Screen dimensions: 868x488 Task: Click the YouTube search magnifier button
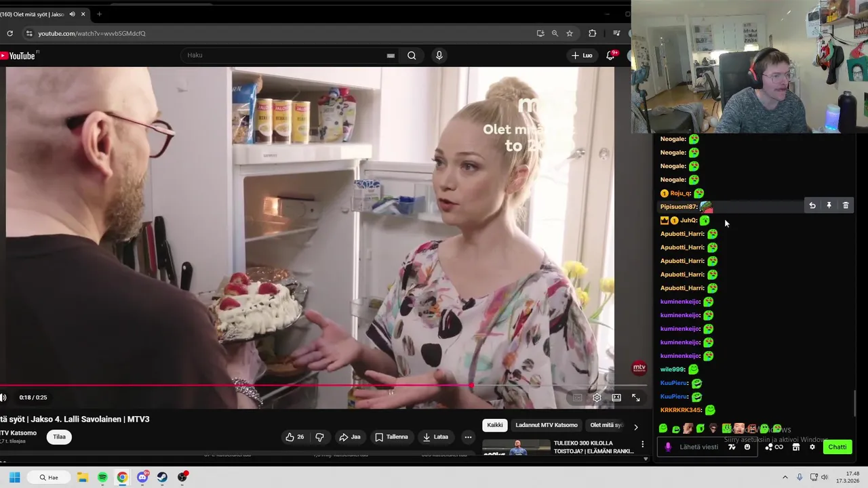[412, 56]
